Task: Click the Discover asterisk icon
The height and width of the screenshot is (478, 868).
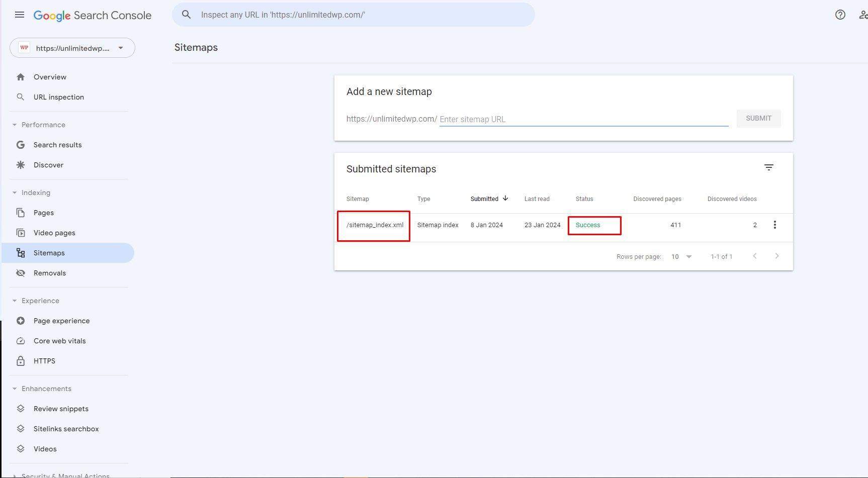Action: pos(21,165)
